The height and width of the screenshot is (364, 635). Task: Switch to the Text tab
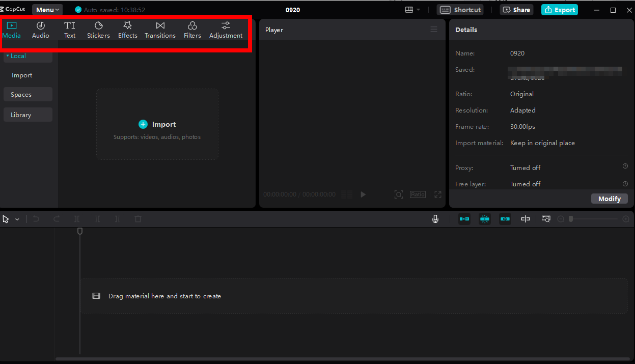(x=70, y=30)
